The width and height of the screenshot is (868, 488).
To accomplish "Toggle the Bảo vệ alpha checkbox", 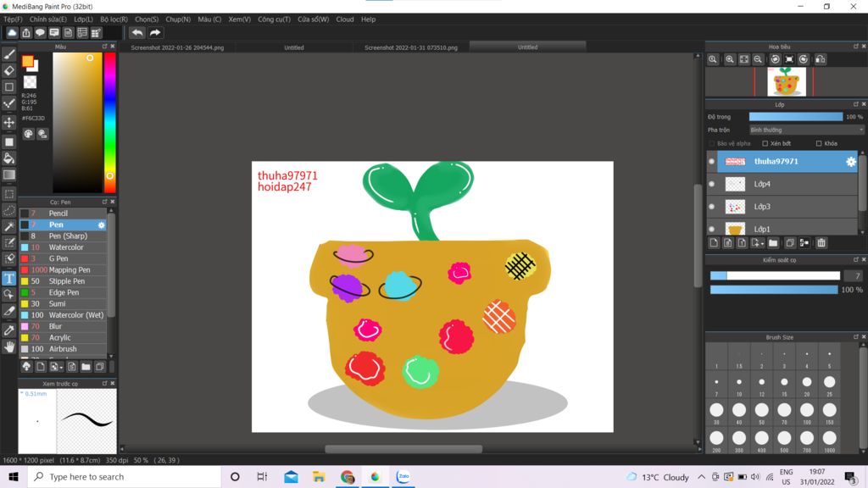I will pyautogui.click(x=712, y=143).
